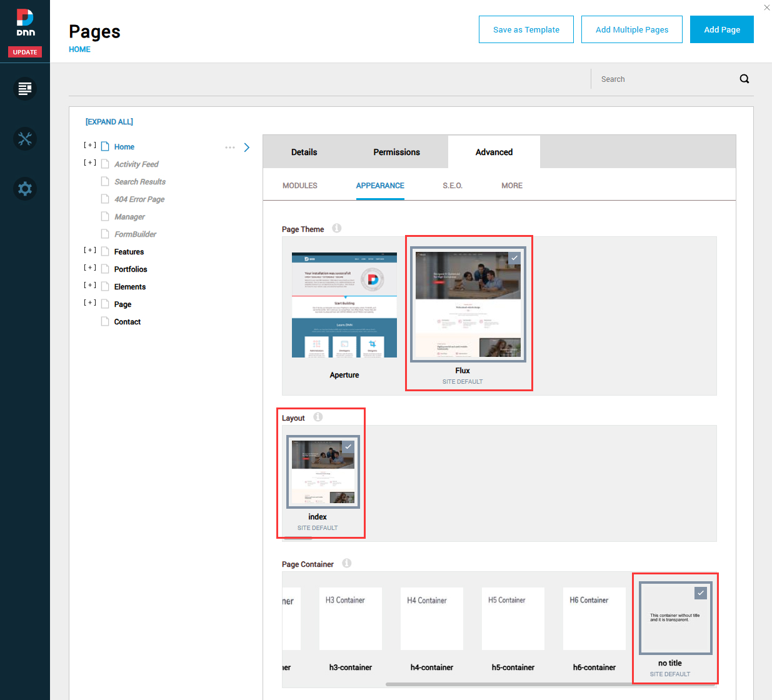Expand the Page tree node

click(90, 302)
